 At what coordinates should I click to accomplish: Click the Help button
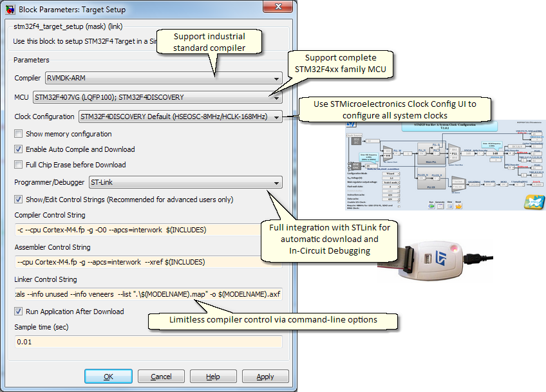tap(213, 377)
